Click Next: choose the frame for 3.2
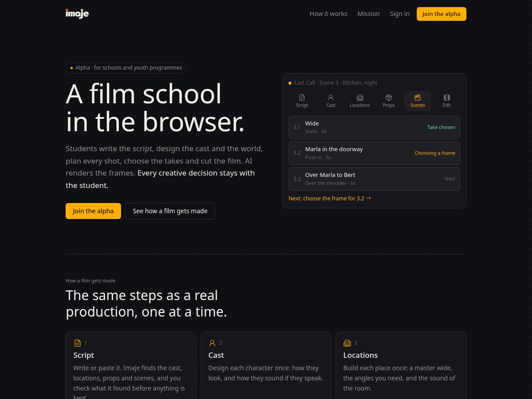Viewport: 532px width, 399px height. [330, 199]
